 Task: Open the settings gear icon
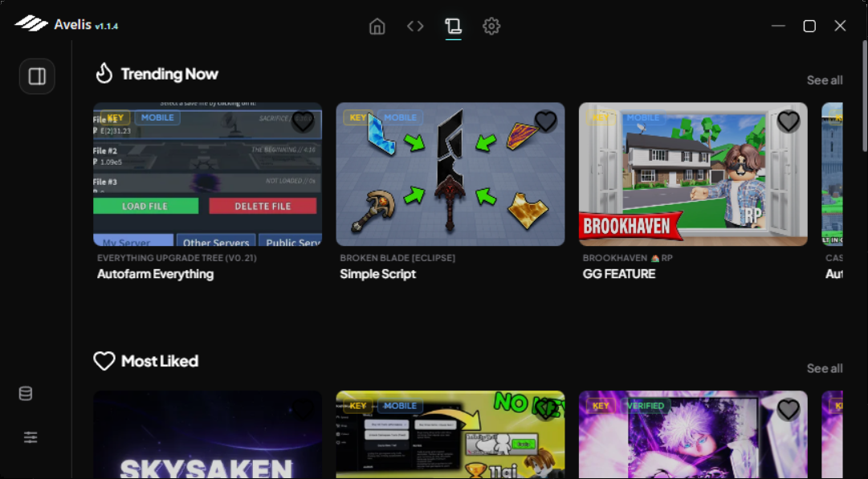tap(491, 26)
